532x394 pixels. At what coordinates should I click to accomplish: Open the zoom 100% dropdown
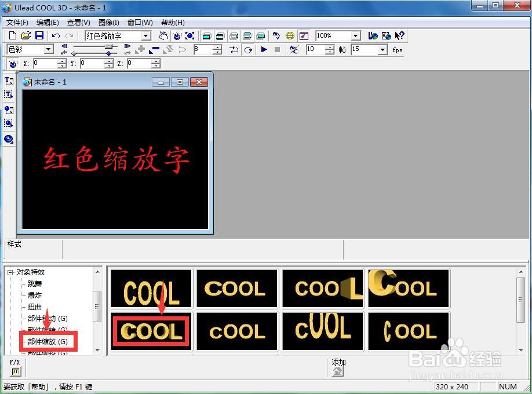tap(355, 35)
